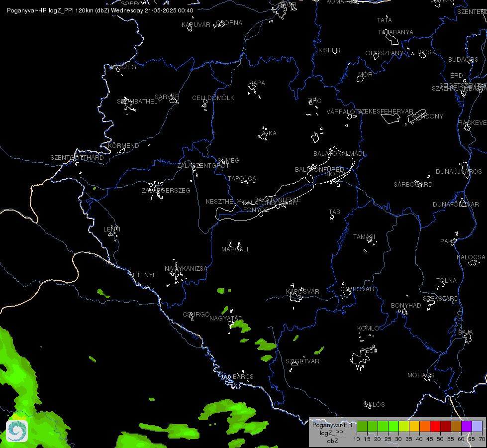Click the MOHÁCS city label

pyautogui.click(x=420, y=375)
